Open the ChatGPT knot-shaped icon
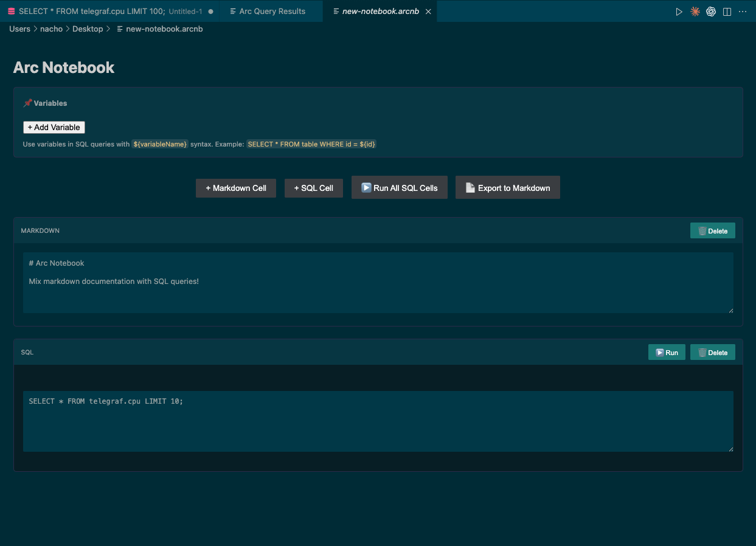The height and width of the screenshot is (546, 756). pos(711,12)
